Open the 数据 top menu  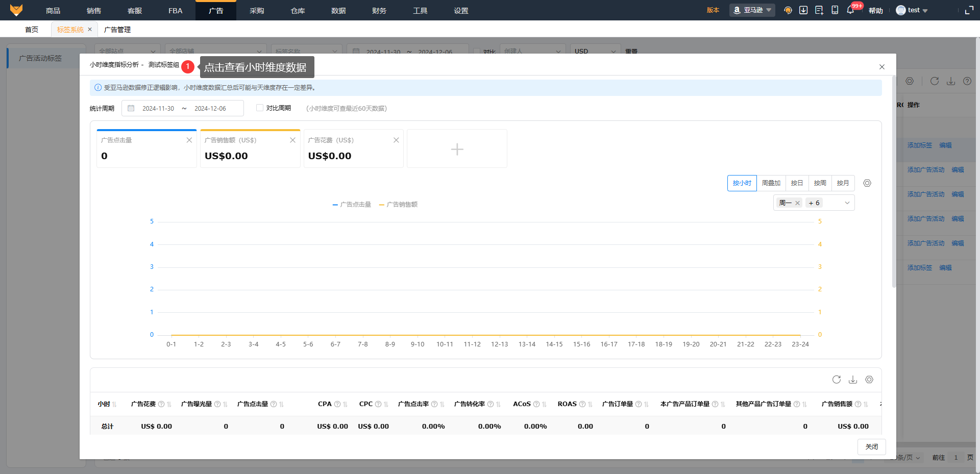pyautogui.click(x=338, y=11)
